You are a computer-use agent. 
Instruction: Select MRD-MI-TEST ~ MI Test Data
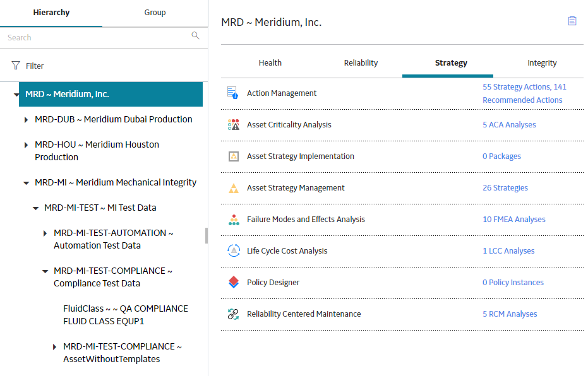click(100, 208)
